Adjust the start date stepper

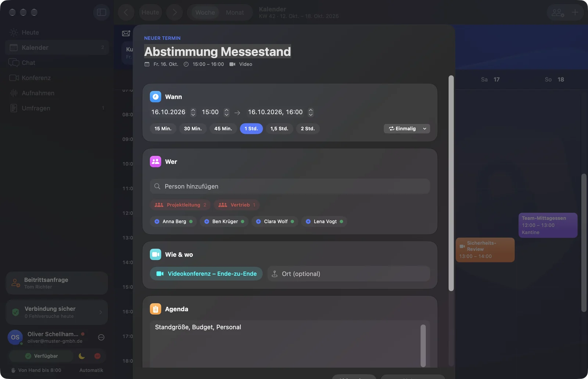point(193,112)
